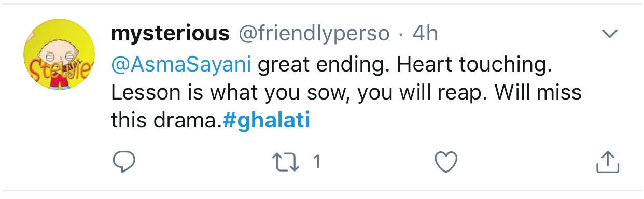This screenshot has height=199, width=644.
Task: View the retweet count of 1
Action: pos(317,163)
